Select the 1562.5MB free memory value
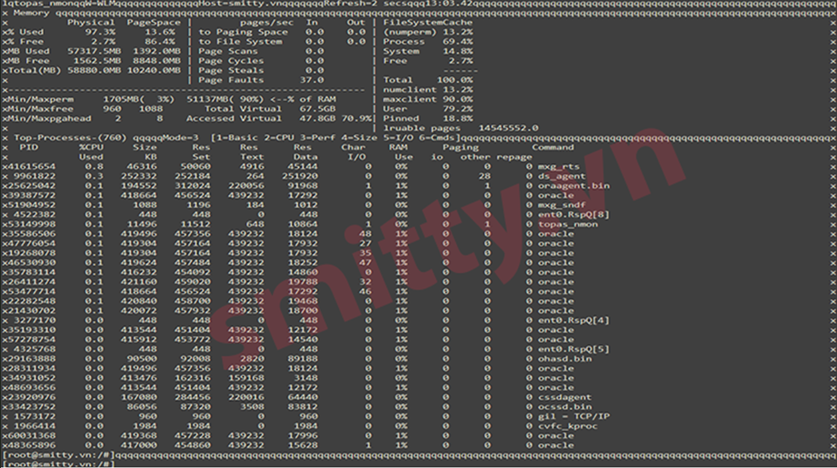The image size is (837, 468). [97, 61]
